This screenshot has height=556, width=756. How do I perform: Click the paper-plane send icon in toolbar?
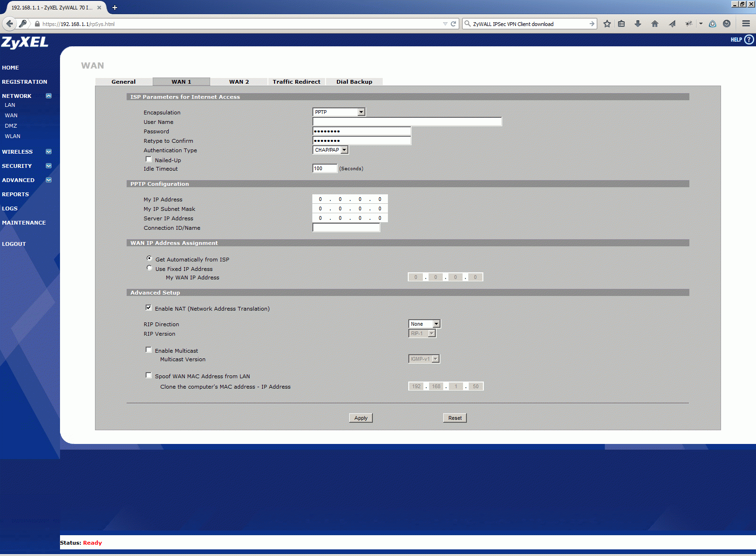(x=672, y=24)
